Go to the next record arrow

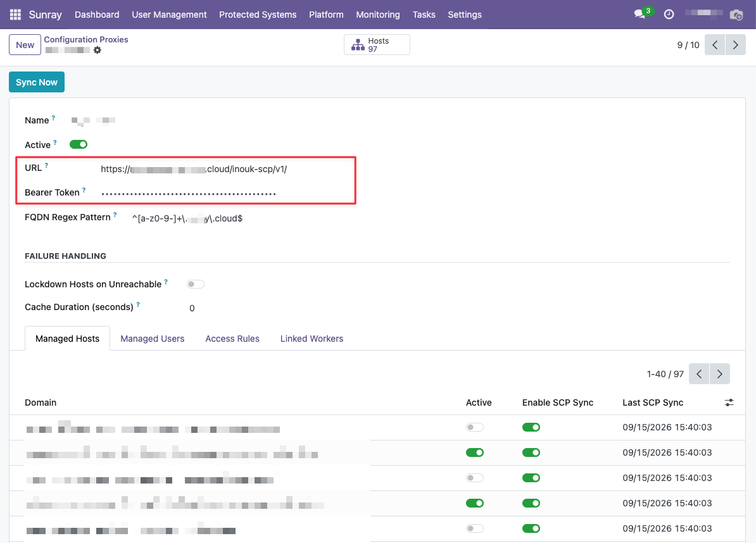click(x=735, y=45)
